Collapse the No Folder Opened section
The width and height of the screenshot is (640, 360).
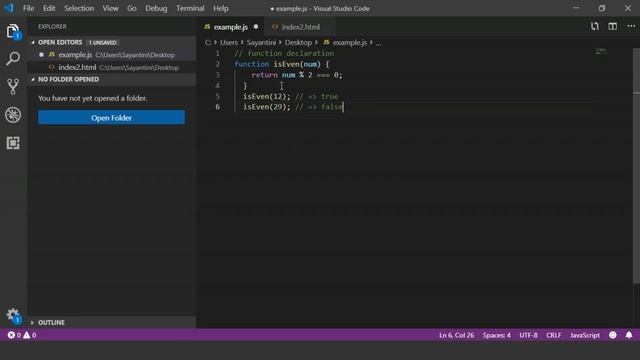(33, 79)
